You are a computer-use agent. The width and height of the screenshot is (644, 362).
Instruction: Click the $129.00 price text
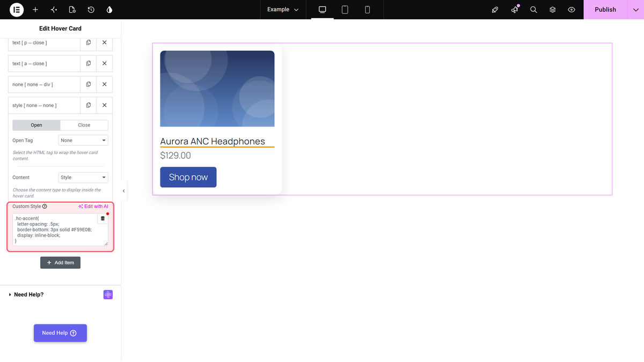[x=175, y=156]
